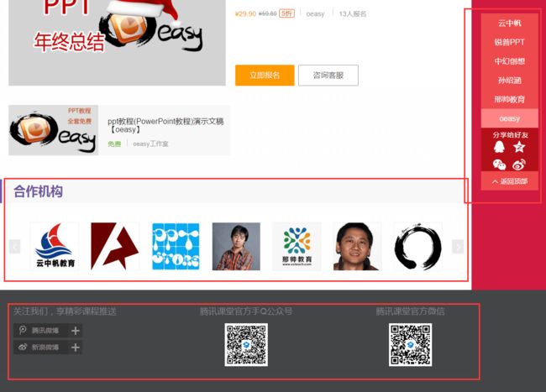The width and height of the screenshot is (546, 392).
Task: Click the 13人报名 enrollment count
Action: [353, 14]
